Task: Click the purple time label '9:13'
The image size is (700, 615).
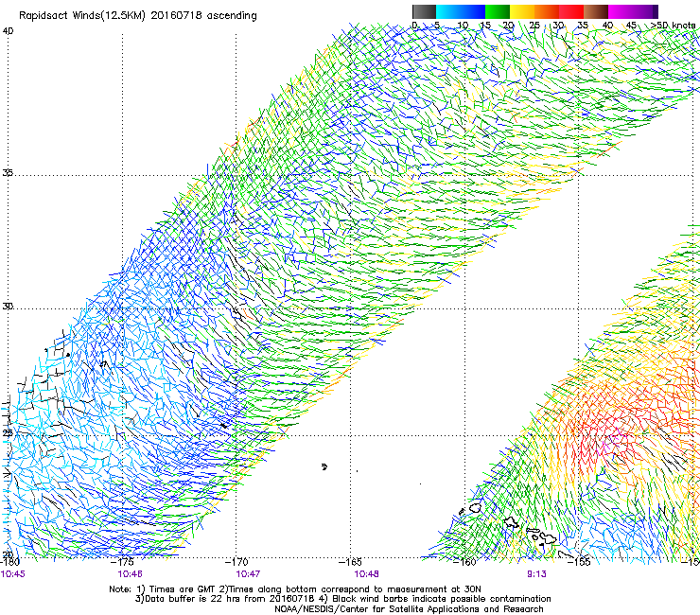Action: (536, 574)
